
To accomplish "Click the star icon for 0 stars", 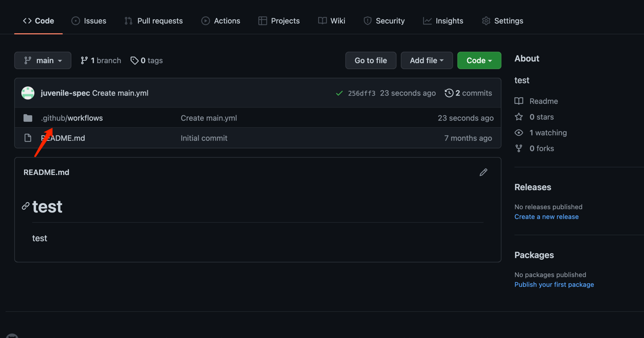I will point(519,117).
